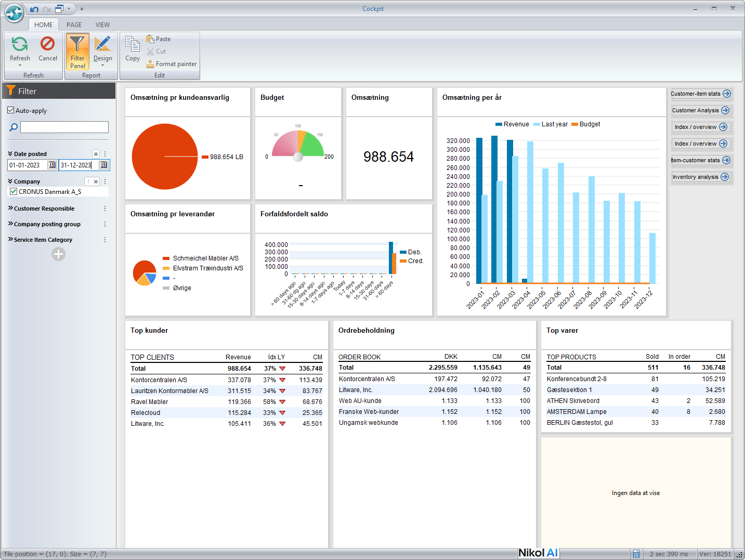Open options menu for Date posted filter
Viewport: 745px width, 560px height.
105,154
